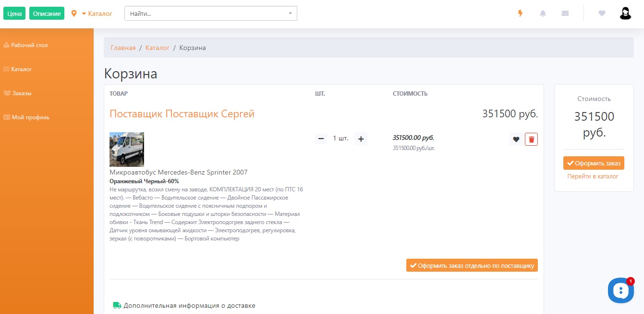Open Рабочий стол in the sidebar
This screenshot has width=644, height=314.
29,45
